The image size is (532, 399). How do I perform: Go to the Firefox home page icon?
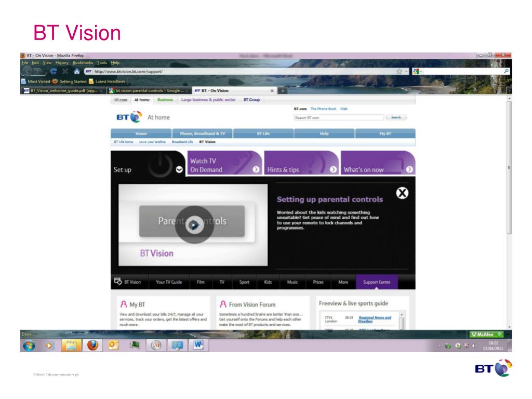[77, 71]
